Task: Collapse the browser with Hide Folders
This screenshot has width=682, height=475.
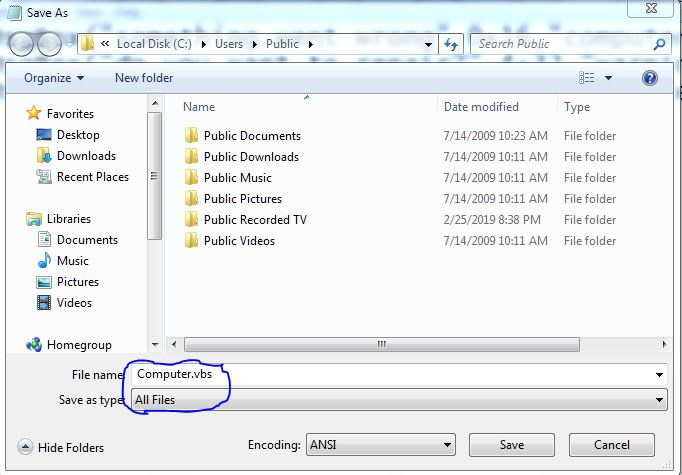Action: click(x=61, y=447)
